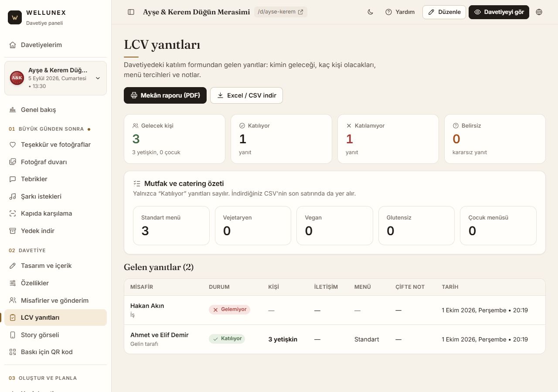Click the Düzenle edit button

444,12
